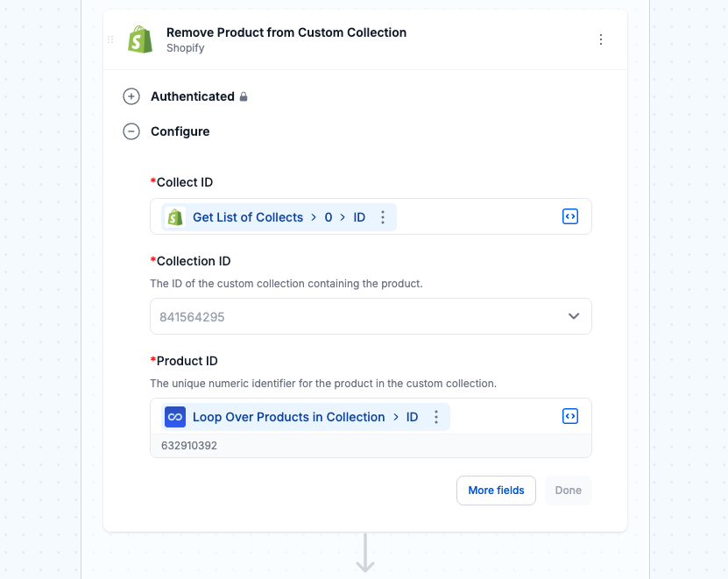Open the Collection ID dropdown chevron
This screenshot has height=579, width=728.
click(x=574, y=316)
